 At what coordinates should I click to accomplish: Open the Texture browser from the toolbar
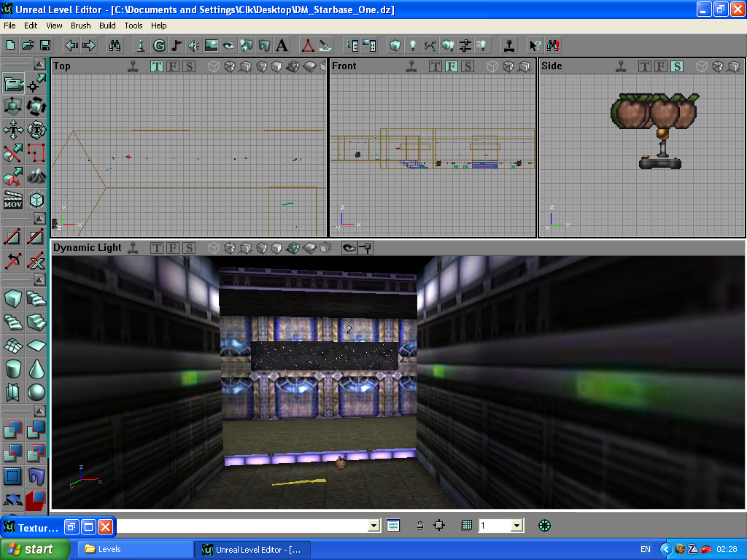(x=211, y=45)
